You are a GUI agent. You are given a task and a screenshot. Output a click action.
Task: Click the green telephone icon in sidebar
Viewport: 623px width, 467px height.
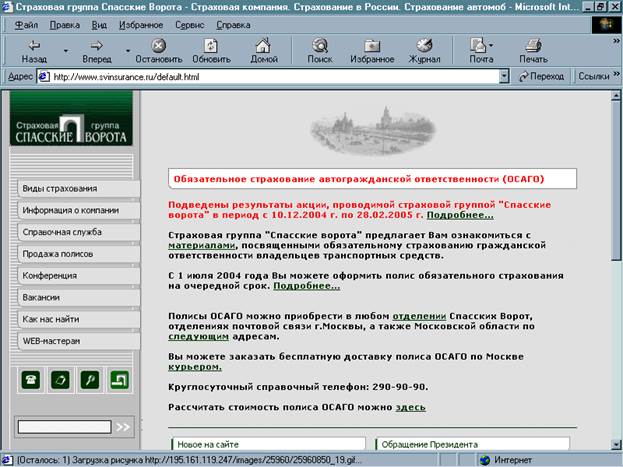point(30,380)
